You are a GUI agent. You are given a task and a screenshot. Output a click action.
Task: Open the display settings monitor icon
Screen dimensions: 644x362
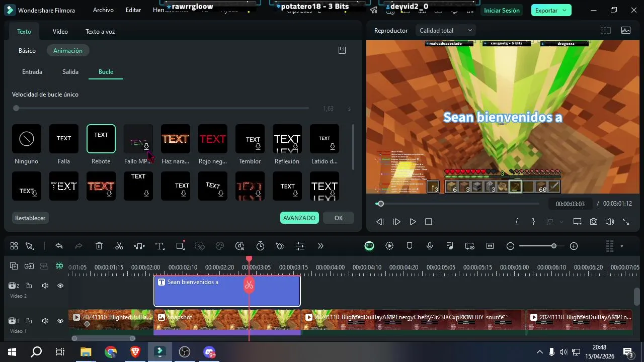[x=577, y=222]
